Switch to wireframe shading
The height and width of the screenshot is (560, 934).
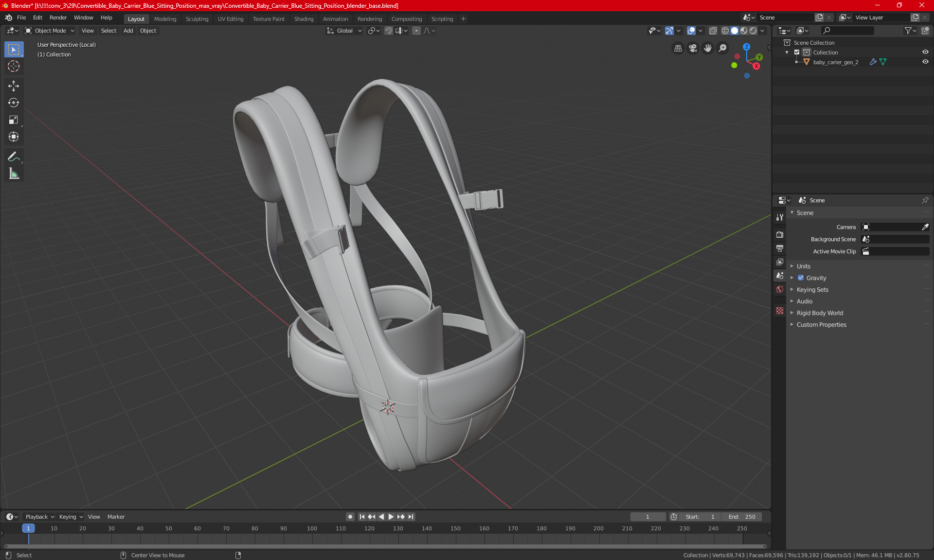click(x=725, y=31)
